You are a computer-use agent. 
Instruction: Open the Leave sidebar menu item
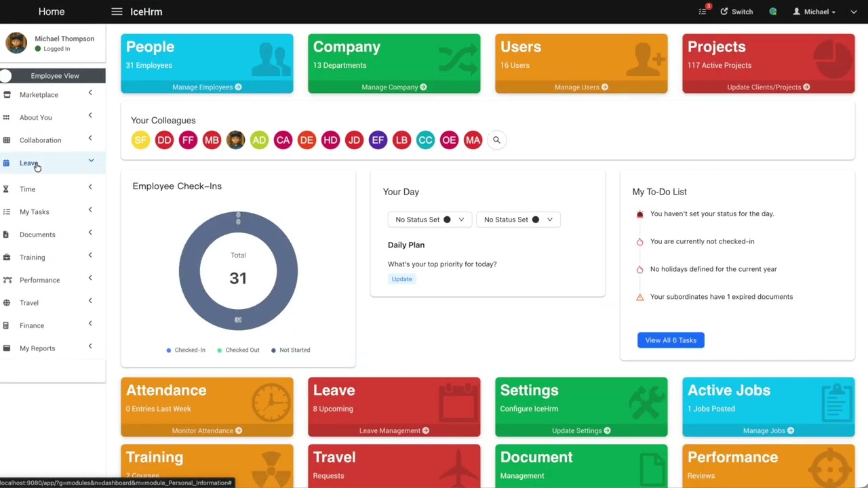click(53, 163)
